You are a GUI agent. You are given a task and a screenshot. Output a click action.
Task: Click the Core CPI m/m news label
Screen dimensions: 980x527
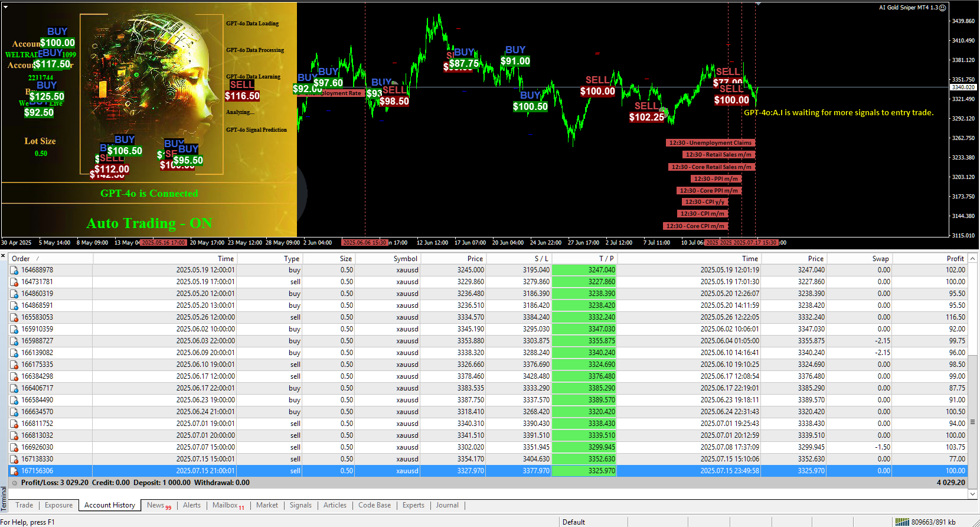(695, 226)
